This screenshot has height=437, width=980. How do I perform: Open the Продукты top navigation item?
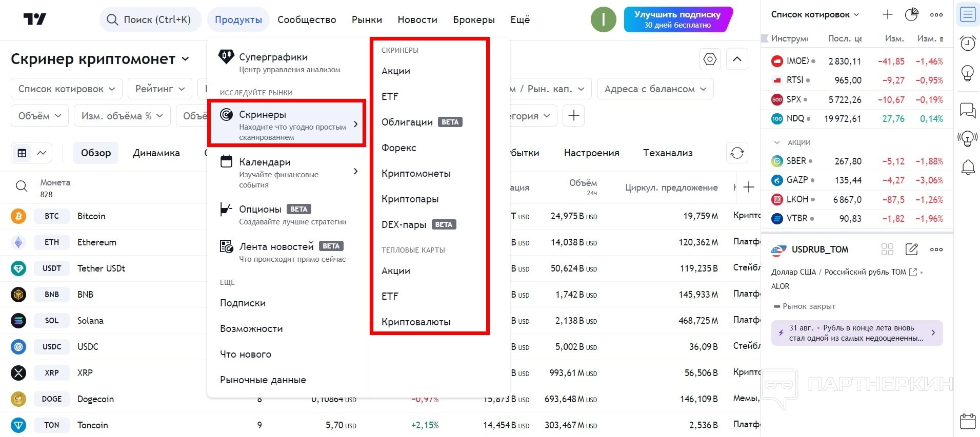238,19
